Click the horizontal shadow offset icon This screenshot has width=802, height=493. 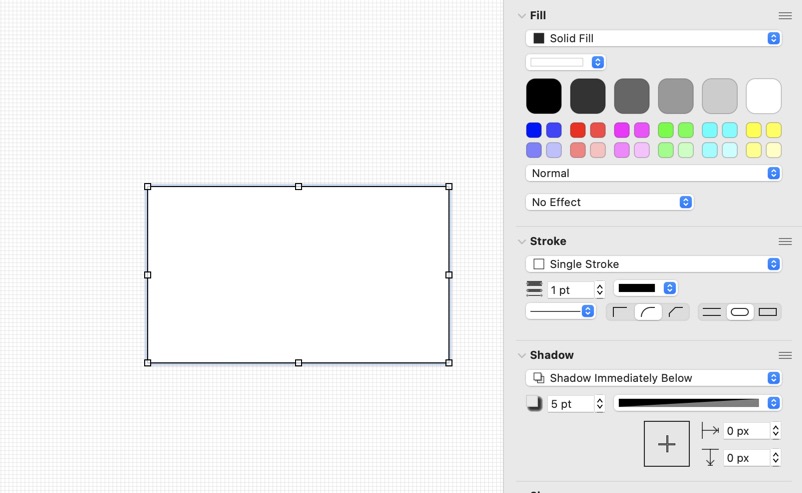pos(710,431)
